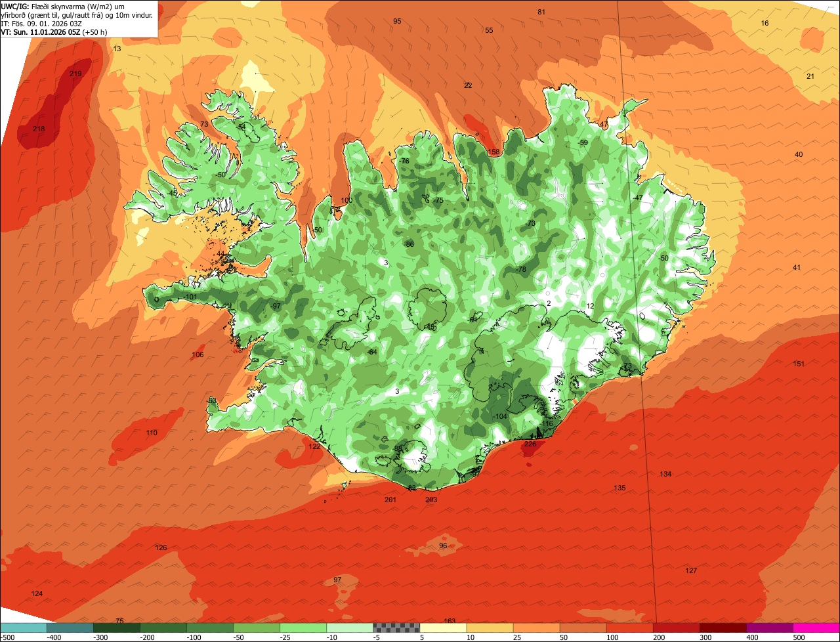Click the -86 value in north-central Iceland
The width and height of the screenshot is (840, 642).
(x=409, y=244)
